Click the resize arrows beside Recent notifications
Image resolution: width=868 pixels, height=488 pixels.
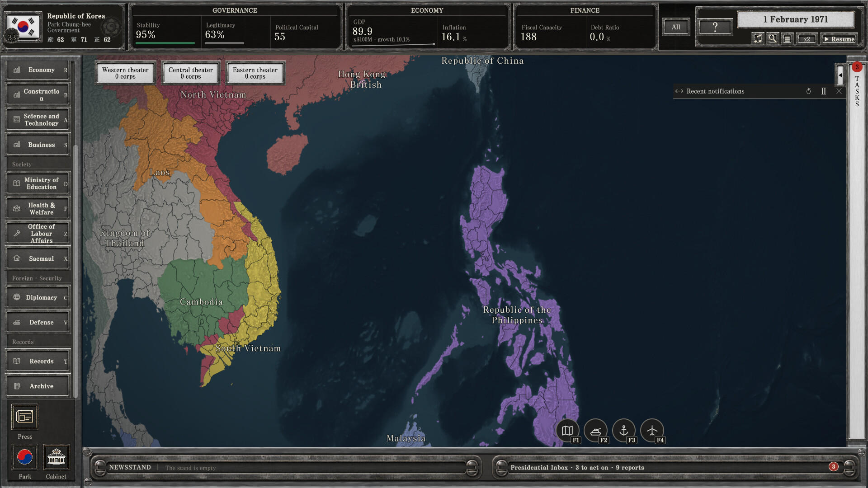679,91
